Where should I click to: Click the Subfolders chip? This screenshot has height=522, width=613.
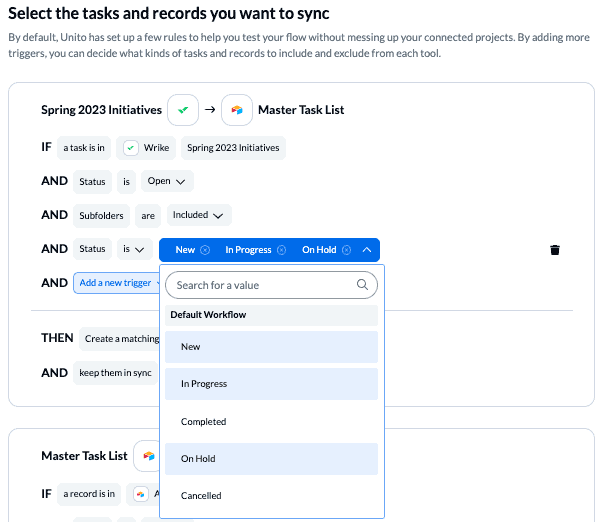coord(101,216)
